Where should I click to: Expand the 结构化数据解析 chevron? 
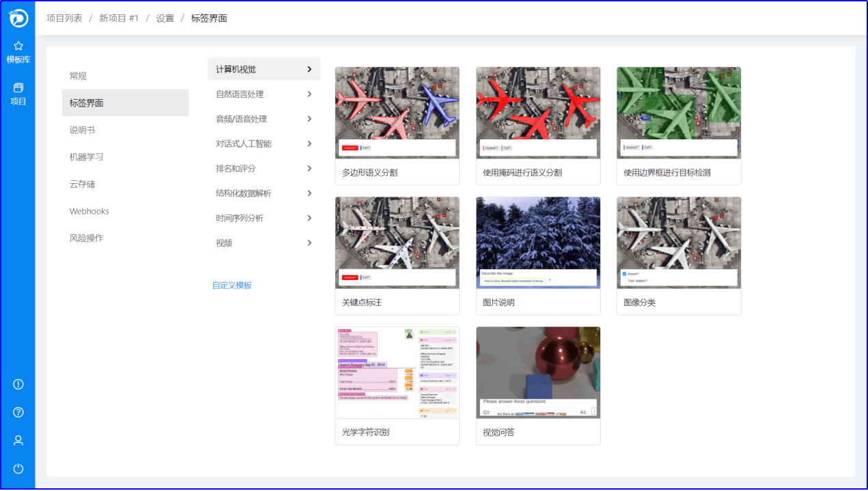coord(309,193)
